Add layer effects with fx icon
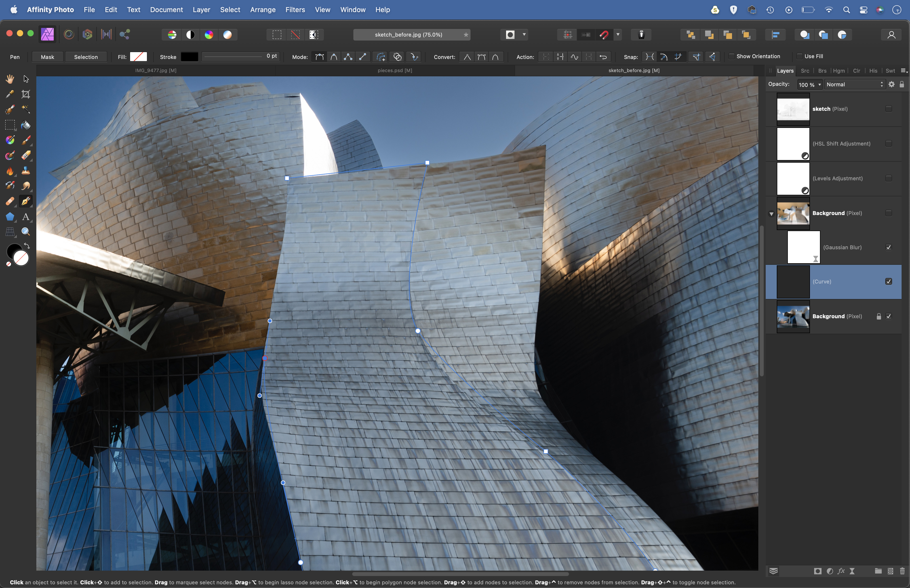The image size is (910, 588). pyautogui.click(x=841, y=571)
